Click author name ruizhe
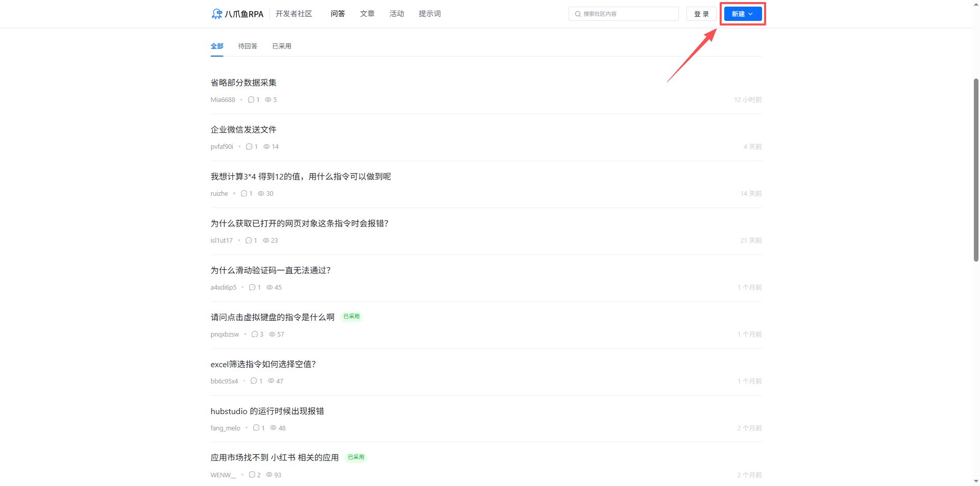Viewport: 980px width, 486px height. coord(219,193)
